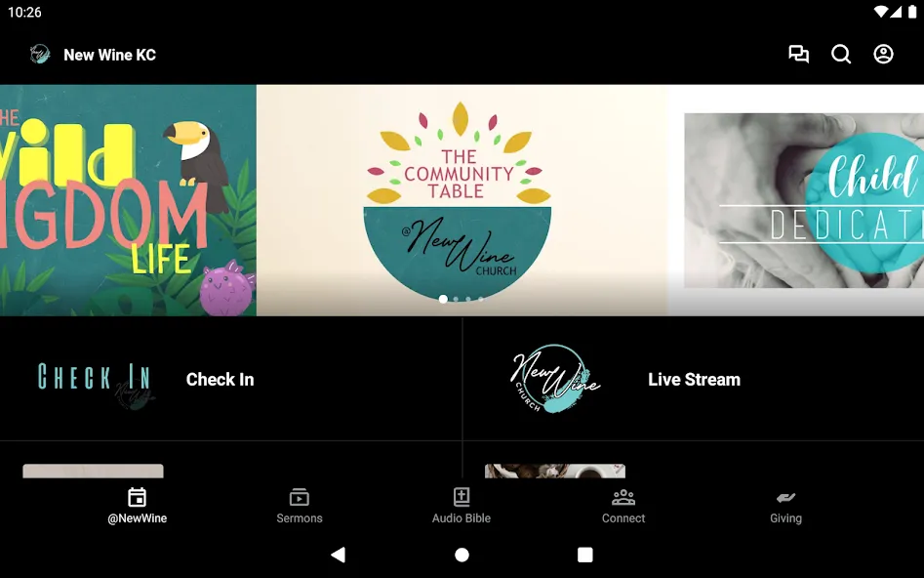Switch to the Sermons tab
The image size is (924, 578).
tap(300, 506)
